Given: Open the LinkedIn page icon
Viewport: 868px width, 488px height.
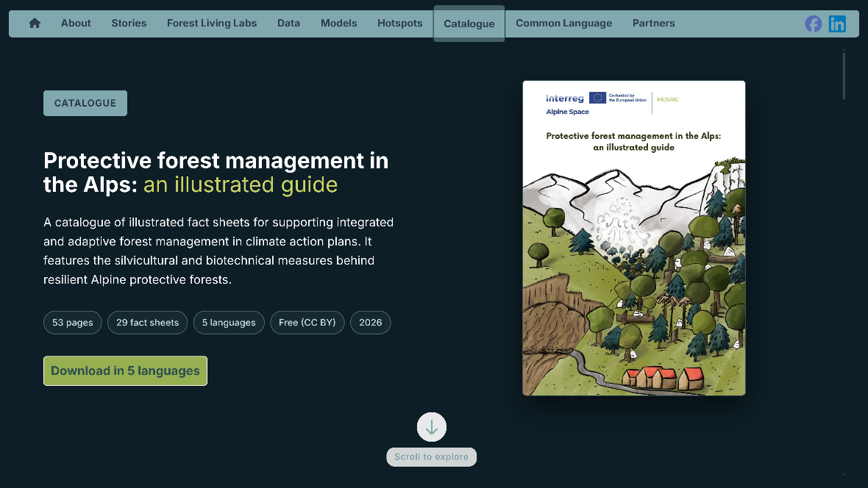Looking at the screenshot, I should (x=837, y=24).
